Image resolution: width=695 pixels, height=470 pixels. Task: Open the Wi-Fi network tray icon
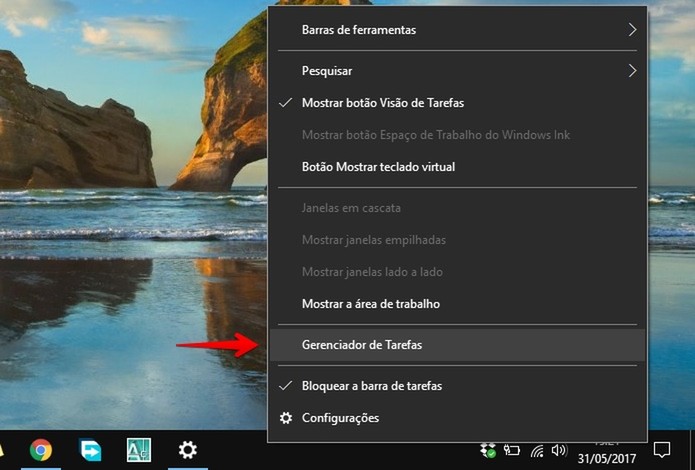(x=537, y=451)
